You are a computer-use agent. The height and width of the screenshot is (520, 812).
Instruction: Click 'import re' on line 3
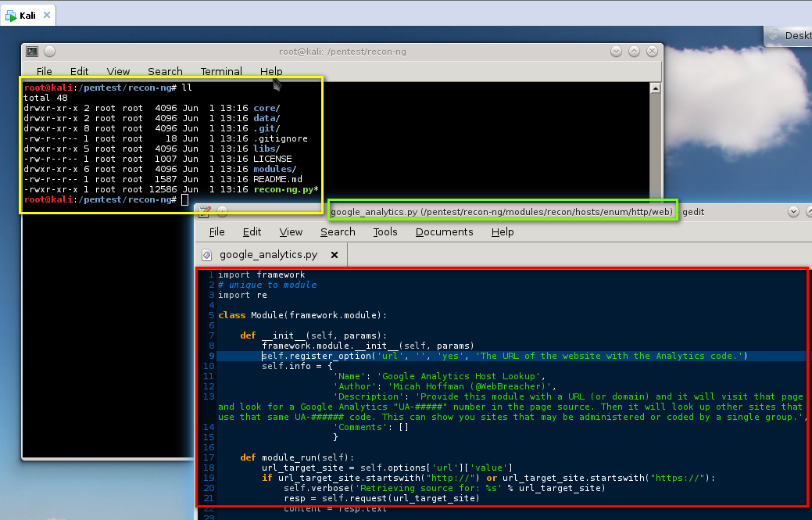click(242, 295)
